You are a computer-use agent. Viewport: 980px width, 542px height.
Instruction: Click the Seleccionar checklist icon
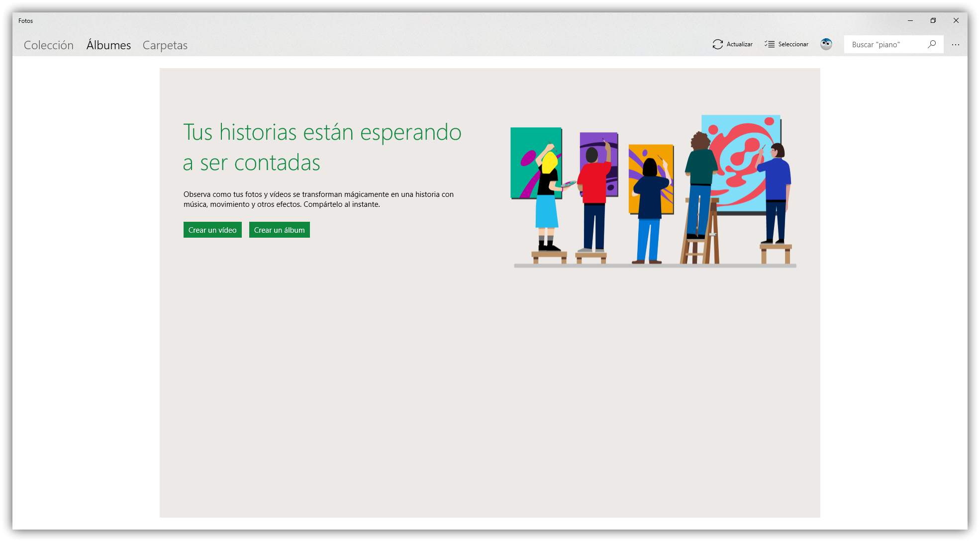(x=770, y=44)
